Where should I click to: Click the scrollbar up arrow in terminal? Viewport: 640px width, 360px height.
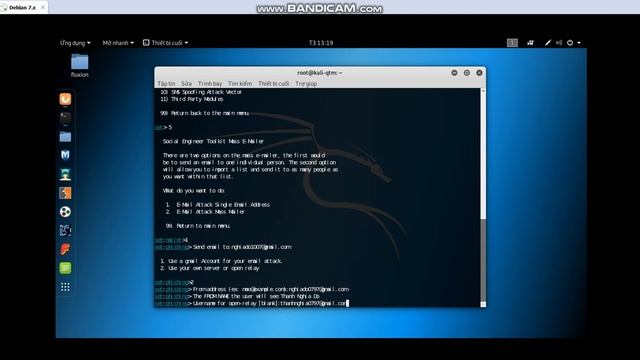(483, 91)
